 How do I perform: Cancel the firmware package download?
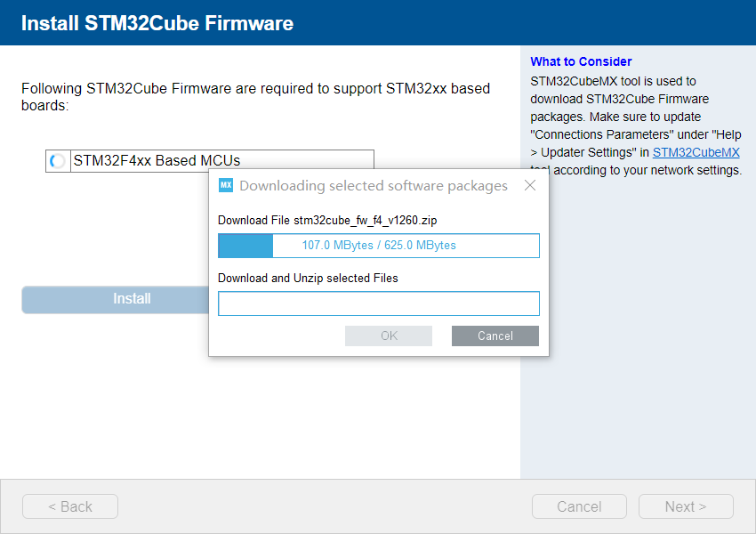pos(495,336)
